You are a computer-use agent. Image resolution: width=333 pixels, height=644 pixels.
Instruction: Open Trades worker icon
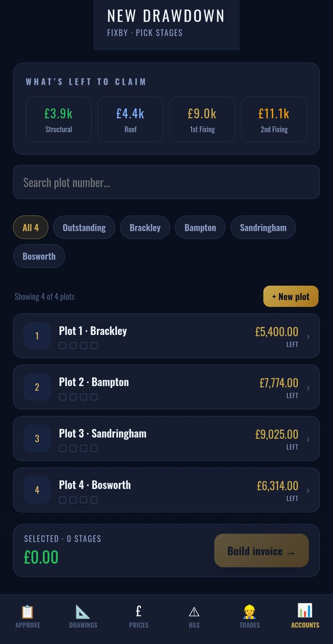249,611
